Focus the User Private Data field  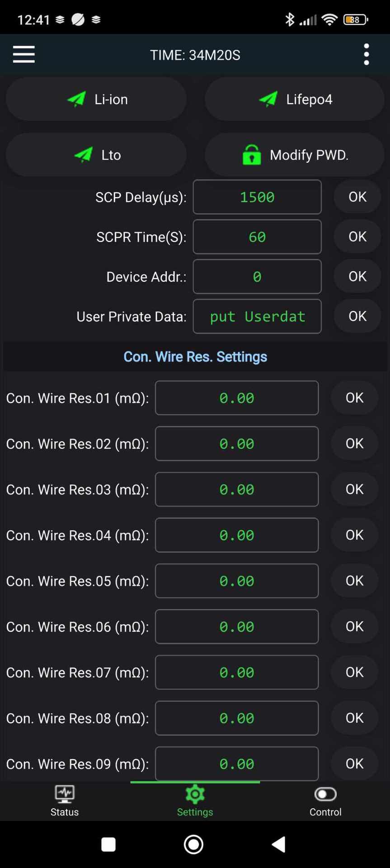tap(257, 316)
